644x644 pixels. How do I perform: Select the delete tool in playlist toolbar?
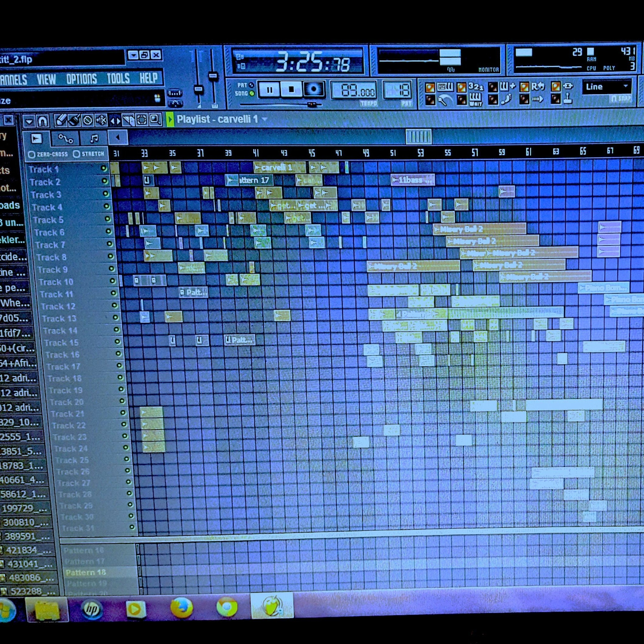point(88,120)
